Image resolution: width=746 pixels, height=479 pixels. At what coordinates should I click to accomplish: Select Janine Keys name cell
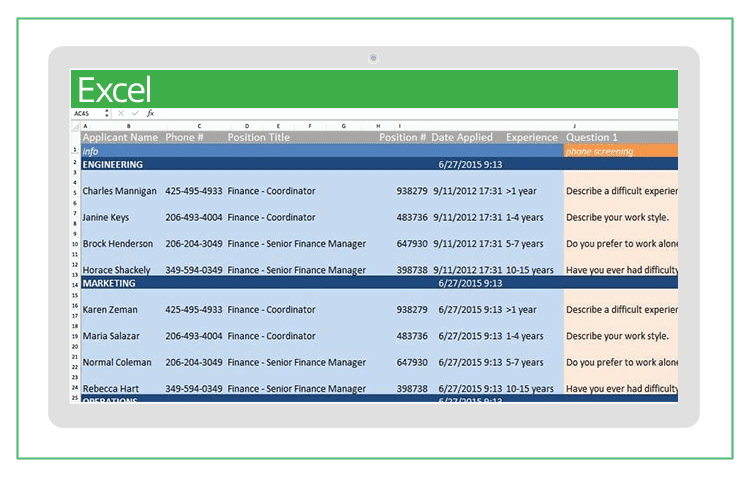coord(106,217)
